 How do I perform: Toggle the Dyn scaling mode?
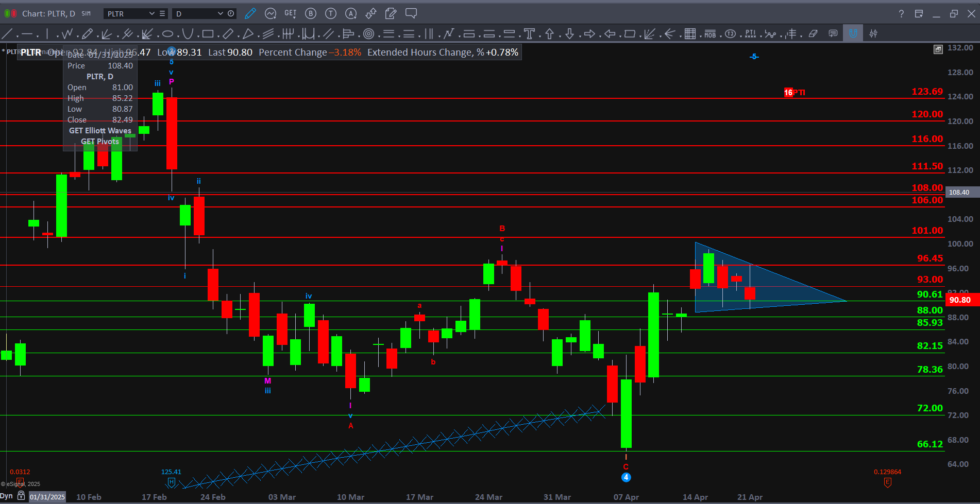(x=7, y=496)
